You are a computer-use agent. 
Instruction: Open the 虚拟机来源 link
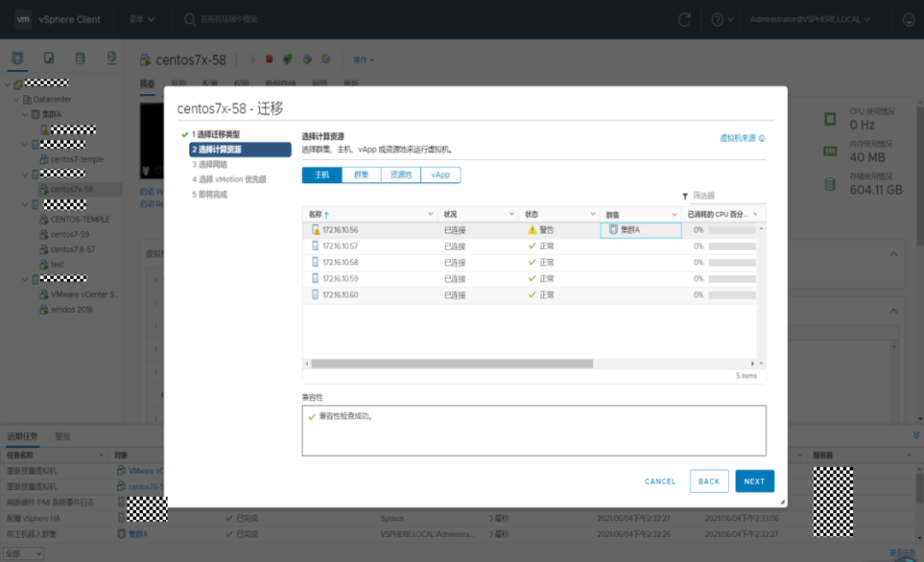coord(737,139)
